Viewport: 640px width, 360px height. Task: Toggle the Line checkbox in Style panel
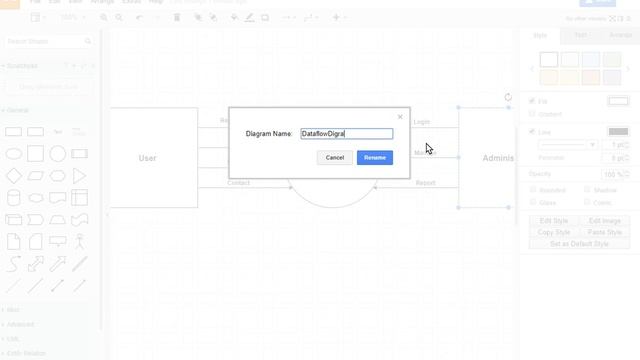[x=532, y=131]
